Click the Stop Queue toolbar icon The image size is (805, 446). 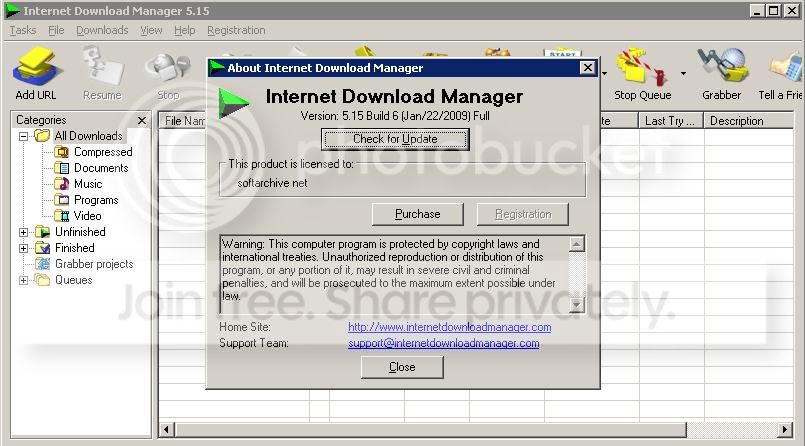[642, 73]
